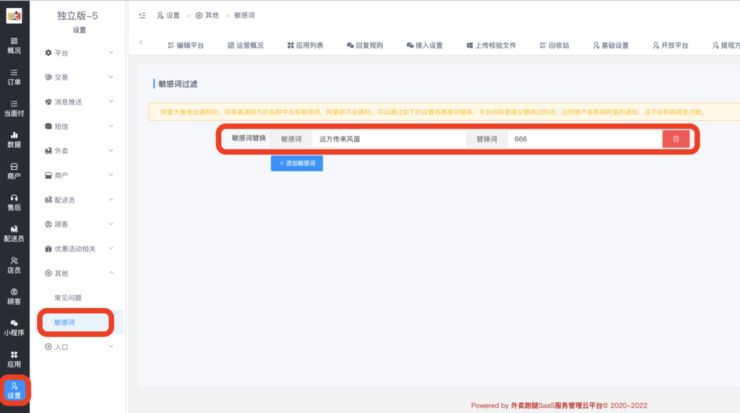Expand the 顾客 settings menu section
The height and width of the screenshot is (413, 740).
pos(79,224)
